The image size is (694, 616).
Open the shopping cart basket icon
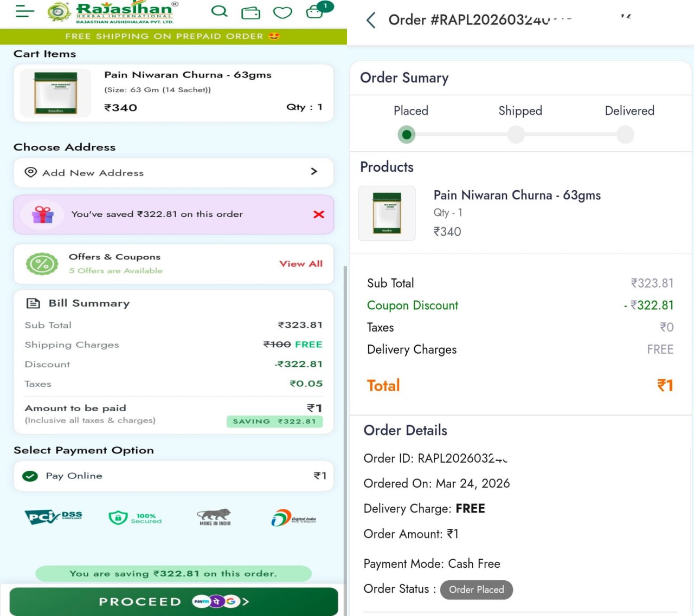click(315, 12)
